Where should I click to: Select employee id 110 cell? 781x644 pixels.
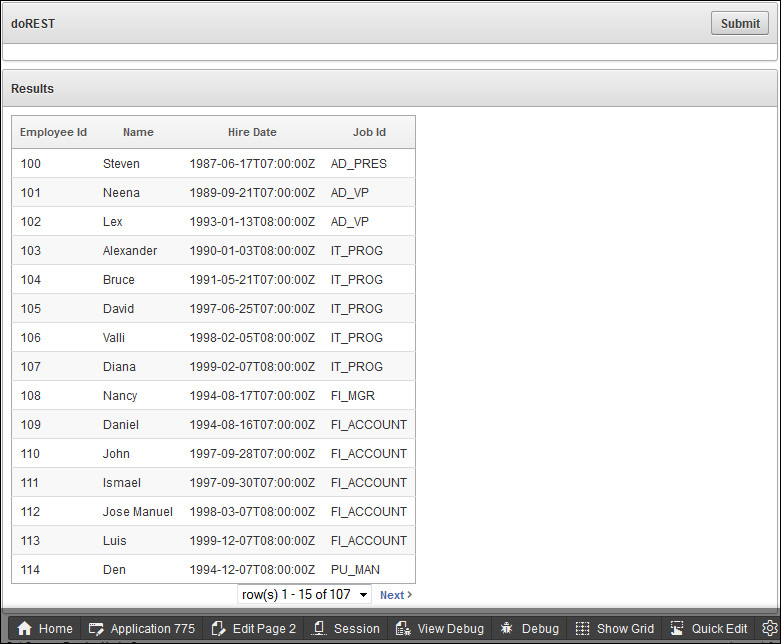coord(30,453)
